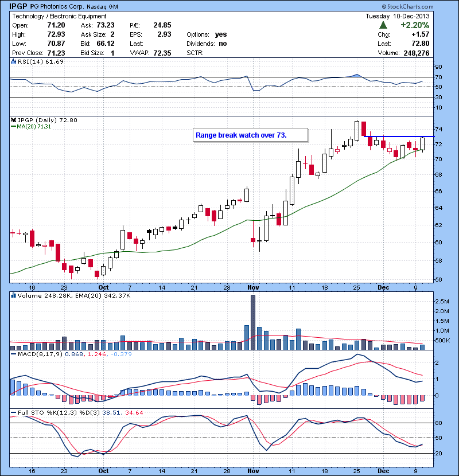Click the 2.5M volume axis label
This screenshot has height=476, width=459.
pyautogui.click(x=442, y=302)
